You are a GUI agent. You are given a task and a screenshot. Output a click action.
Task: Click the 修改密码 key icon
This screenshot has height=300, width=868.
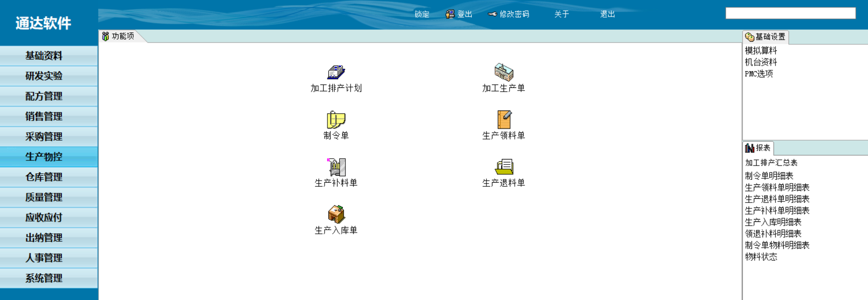click(492, 14)
